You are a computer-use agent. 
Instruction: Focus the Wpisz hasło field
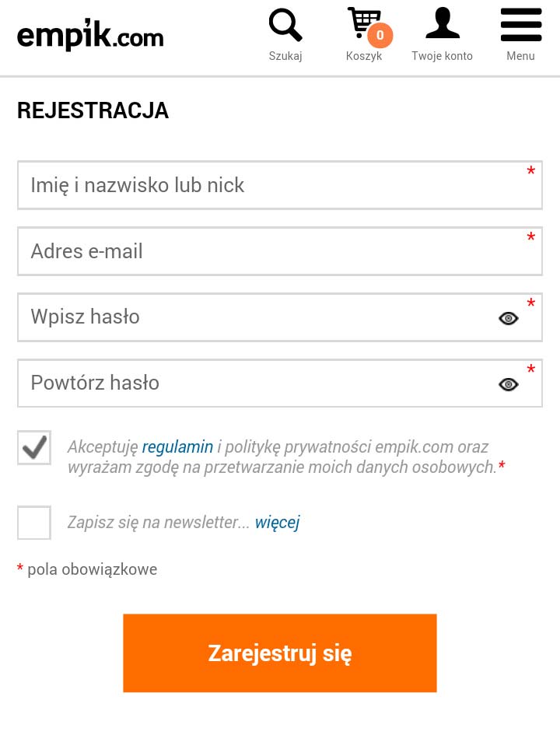point(280,317)
